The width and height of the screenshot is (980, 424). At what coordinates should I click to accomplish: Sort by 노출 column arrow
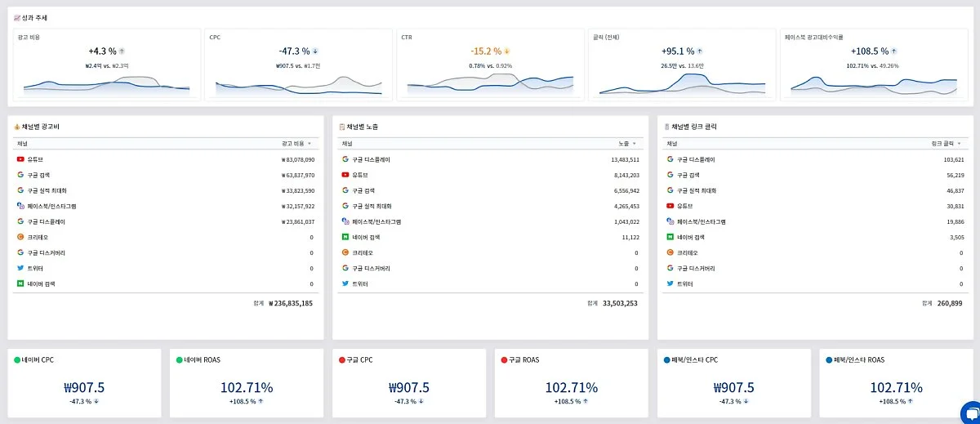(635, 143)
